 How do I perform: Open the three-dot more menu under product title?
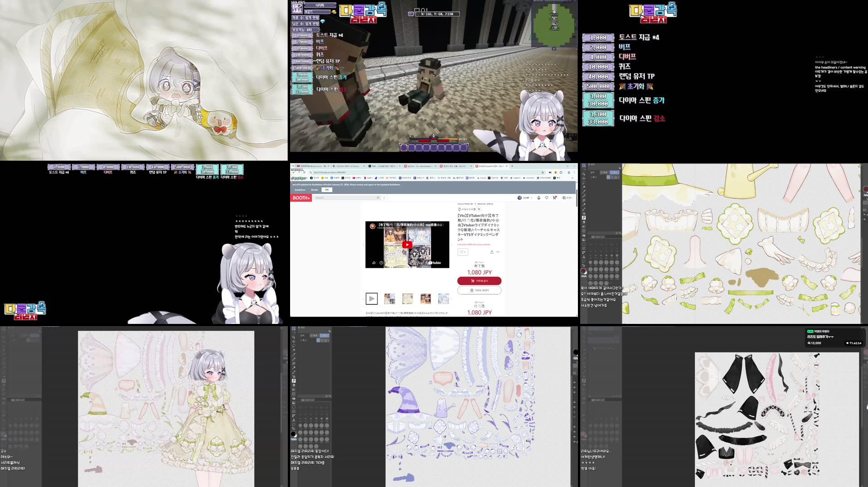point(498,252)
